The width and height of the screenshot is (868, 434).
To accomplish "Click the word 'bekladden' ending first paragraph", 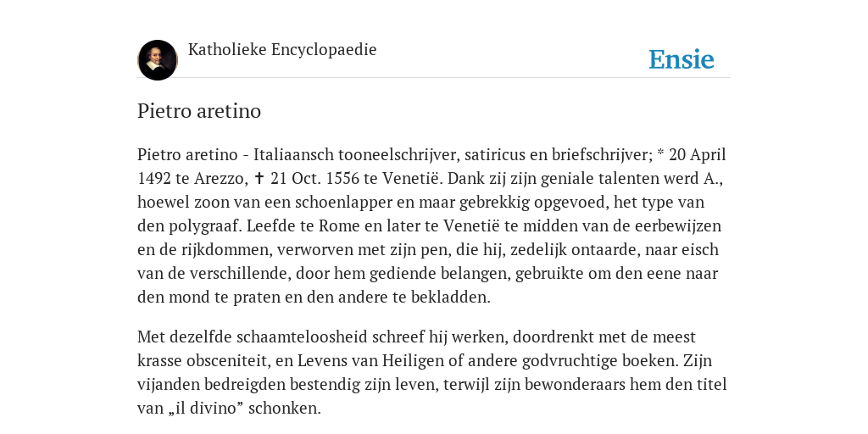I will coord(449,298).
